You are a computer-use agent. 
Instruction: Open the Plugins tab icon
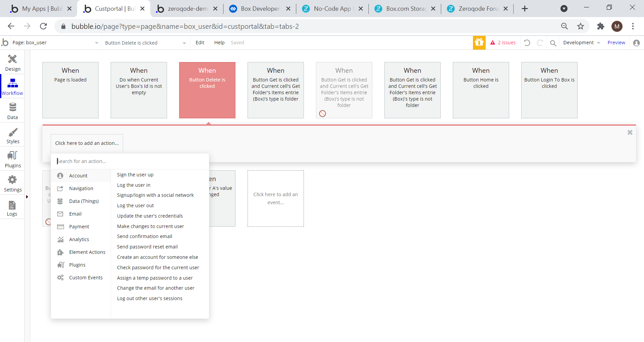click(12, 156)
